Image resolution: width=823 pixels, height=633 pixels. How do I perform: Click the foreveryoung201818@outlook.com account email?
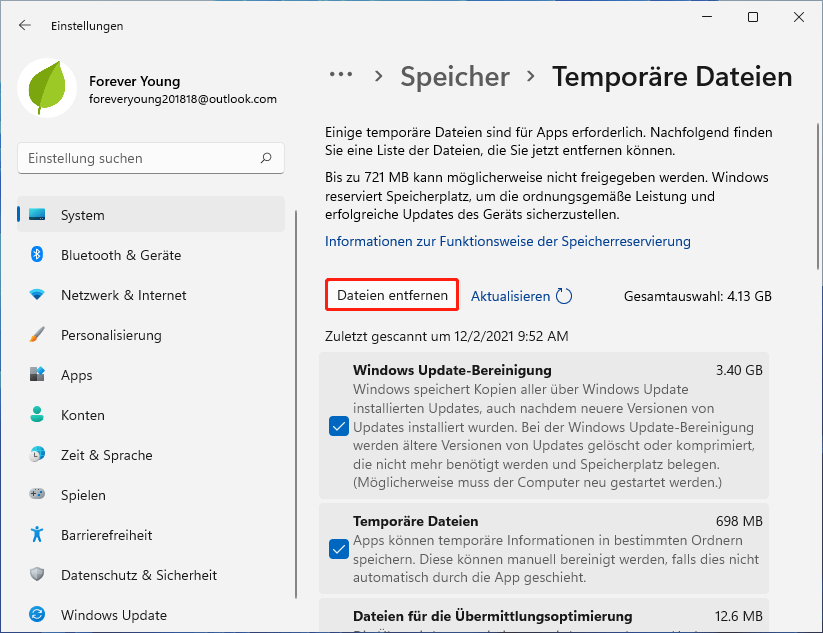pos(183,99)
